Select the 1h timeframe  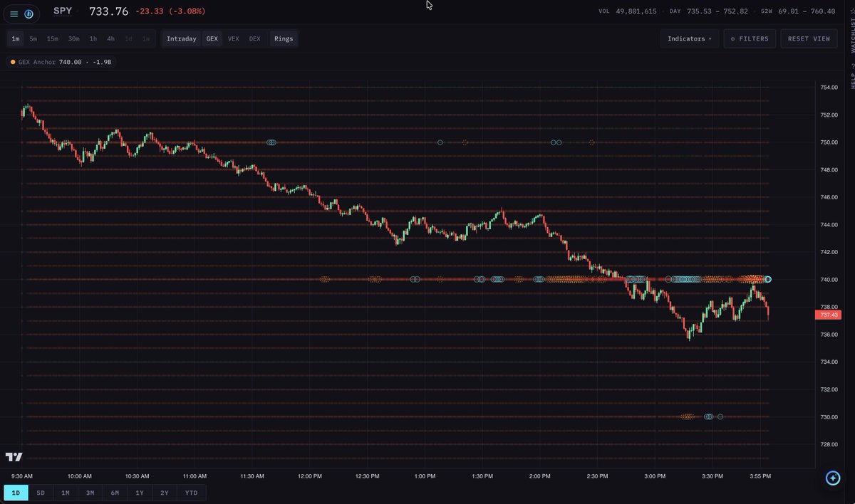[x=93, y=39]
